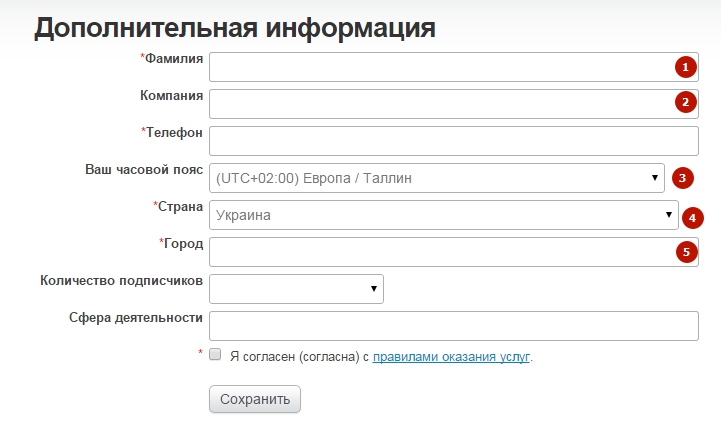Click the red marker number 4
The height and width of the screenshot is (430, 721).
point(692,218)
